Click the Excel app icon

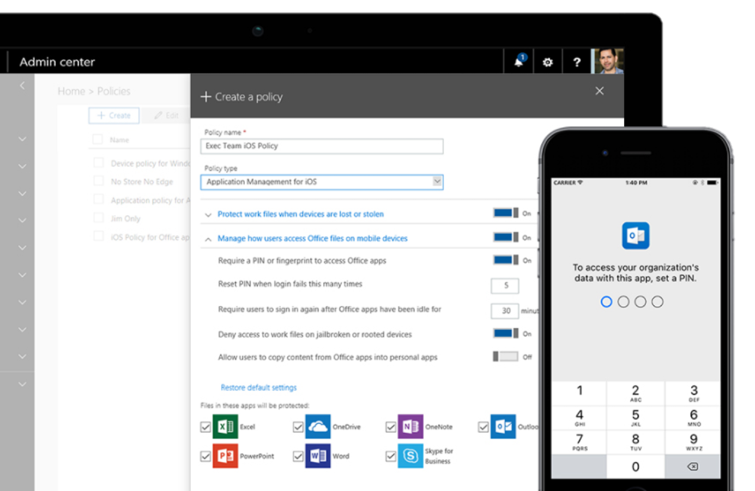223,426
